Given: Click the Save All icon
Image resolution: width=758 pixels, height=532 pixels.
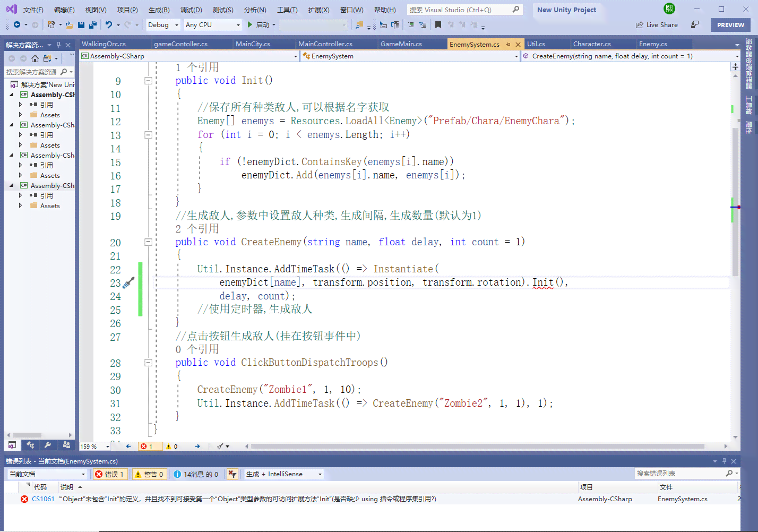Looking at the screenshot, I should click(93, 24).
